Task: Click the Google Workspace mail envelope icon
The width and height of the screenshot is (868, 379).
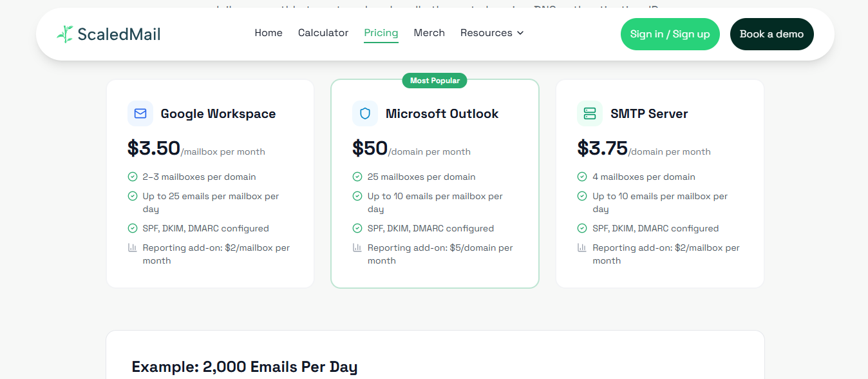Action: coord(140,113)
